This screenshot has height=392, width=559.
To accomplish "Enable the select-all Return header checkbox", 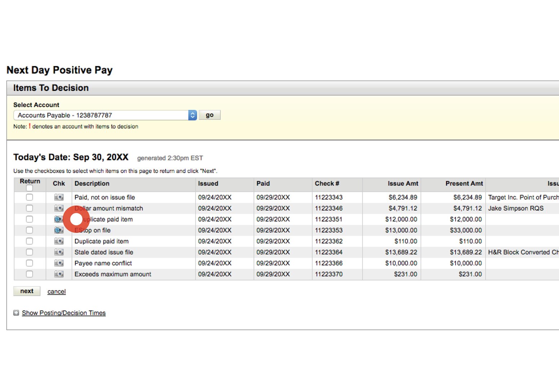I will pyautogui.click(x=29, y=189).
